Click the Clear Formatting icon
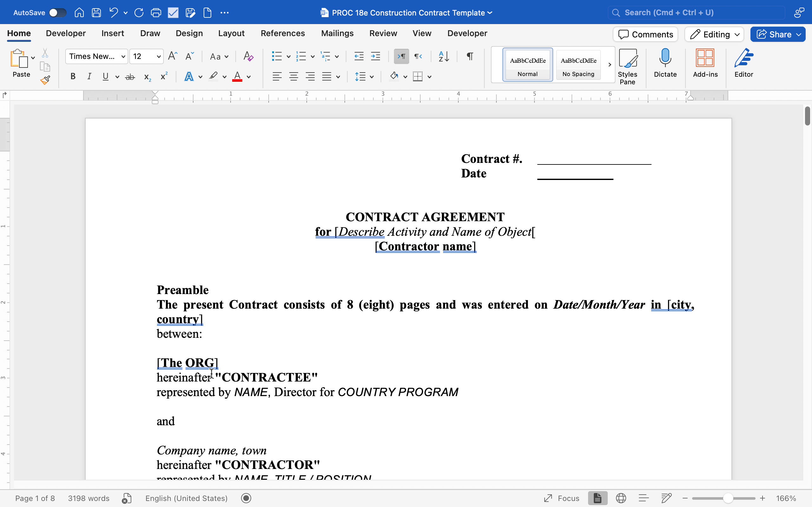 point(248,56)
